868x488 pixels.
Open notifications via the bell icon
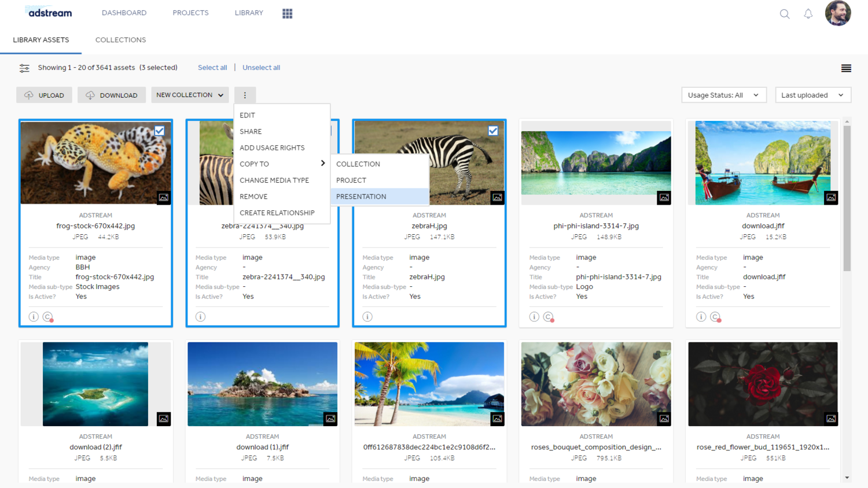(x=809, y=13)
